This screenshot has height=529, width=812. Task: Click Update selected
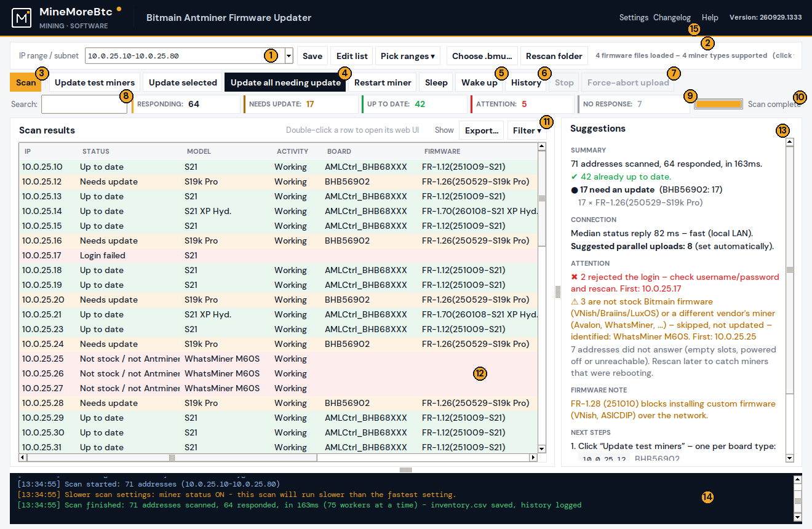tap(183, 82)
